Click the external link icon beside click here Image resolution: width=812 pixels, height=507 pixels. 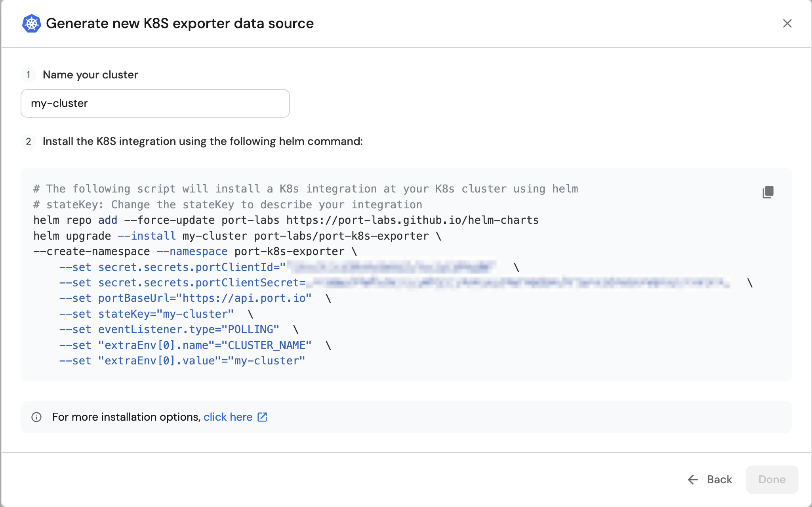coord(262,417)
